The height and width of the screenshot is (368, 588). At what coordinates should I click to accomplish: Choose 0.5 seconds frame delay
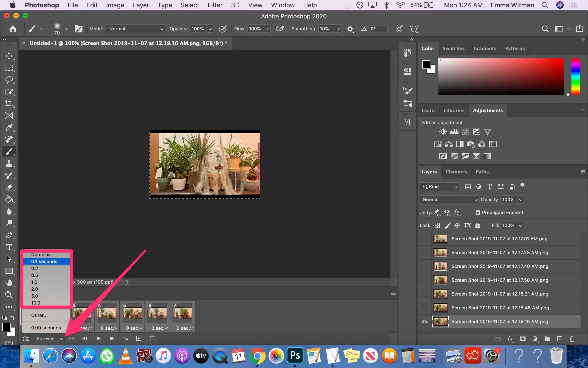coord(46,275)
